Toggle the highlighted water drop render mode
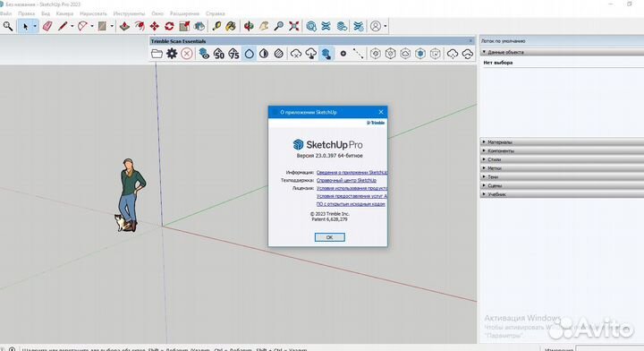644x351 pixels. click(x=249, y=54)
